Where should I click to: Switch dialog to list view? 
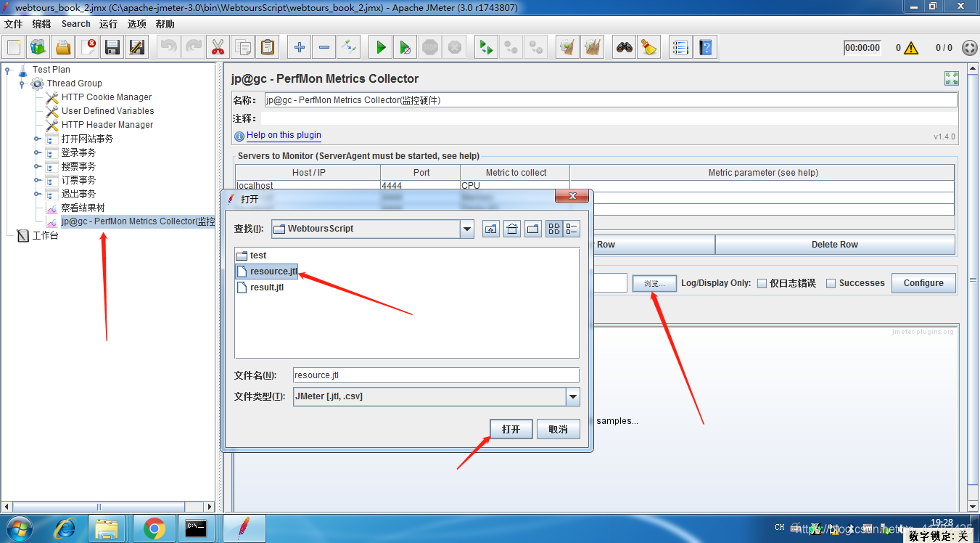[554, 229]
